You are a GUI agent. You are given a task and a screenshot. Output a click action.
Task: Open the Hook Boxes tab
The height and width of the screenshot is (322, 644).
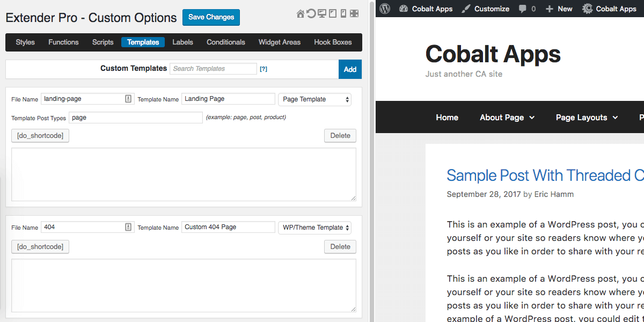[333, 42]
